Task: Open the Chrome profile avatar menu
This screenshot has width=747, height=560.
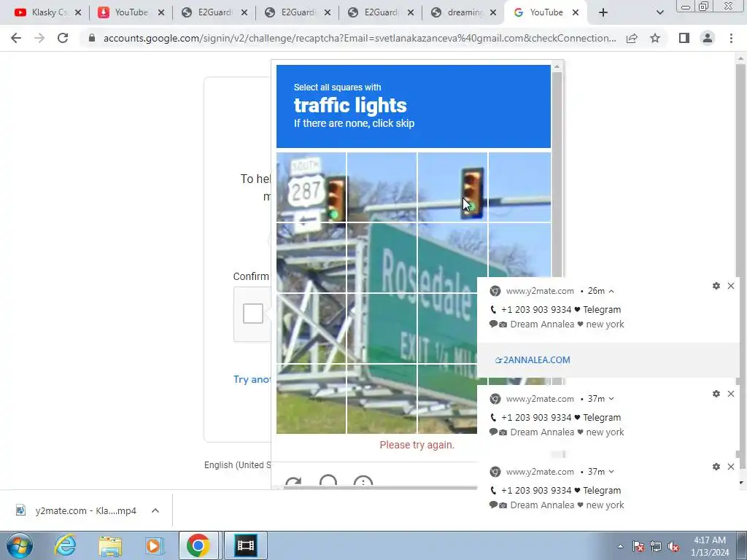Action: click(x=708, y=38)
